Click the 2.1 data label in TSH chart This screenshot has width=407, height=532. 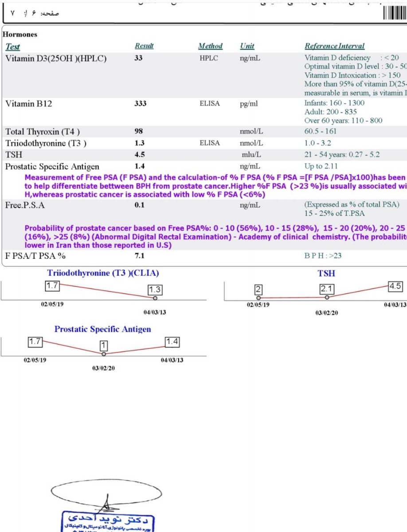coord(327,289)
